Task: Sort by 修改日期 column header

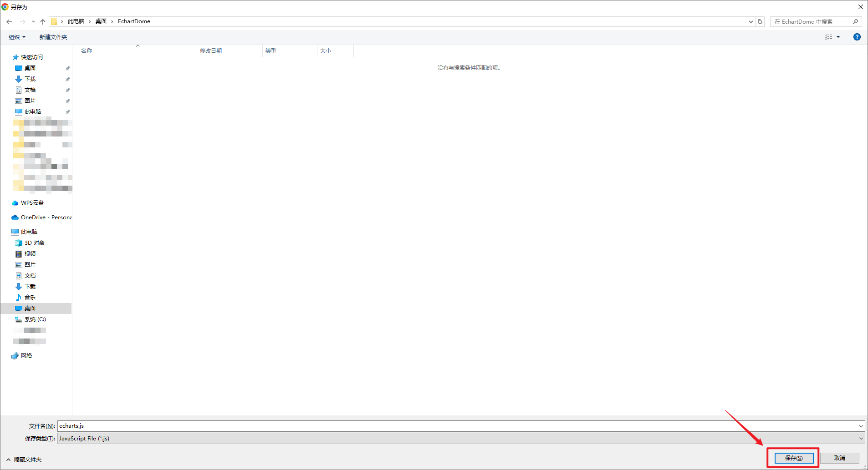Action: (211, 51)
